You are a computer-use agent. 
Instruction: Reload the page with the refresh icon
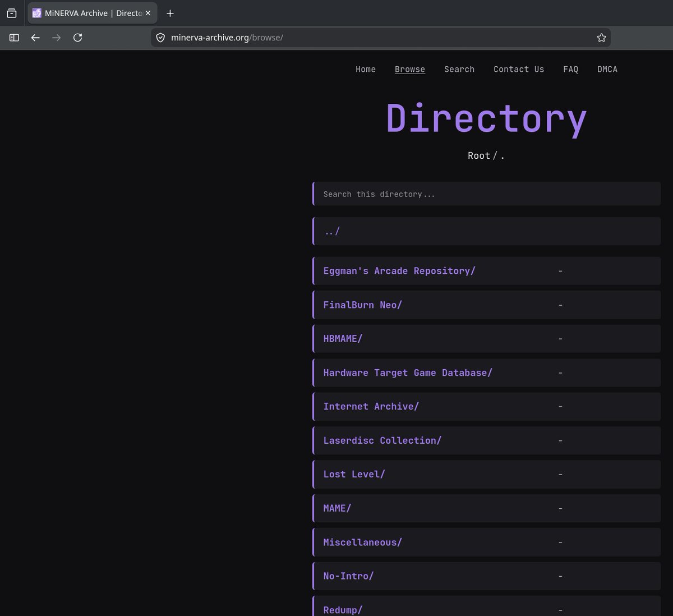coord(78,38)
